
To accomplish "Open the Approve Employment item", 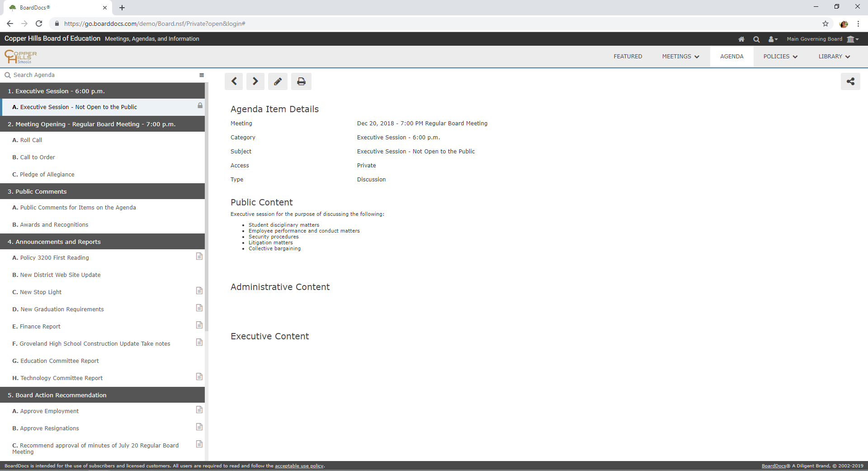I will [102, 411].
